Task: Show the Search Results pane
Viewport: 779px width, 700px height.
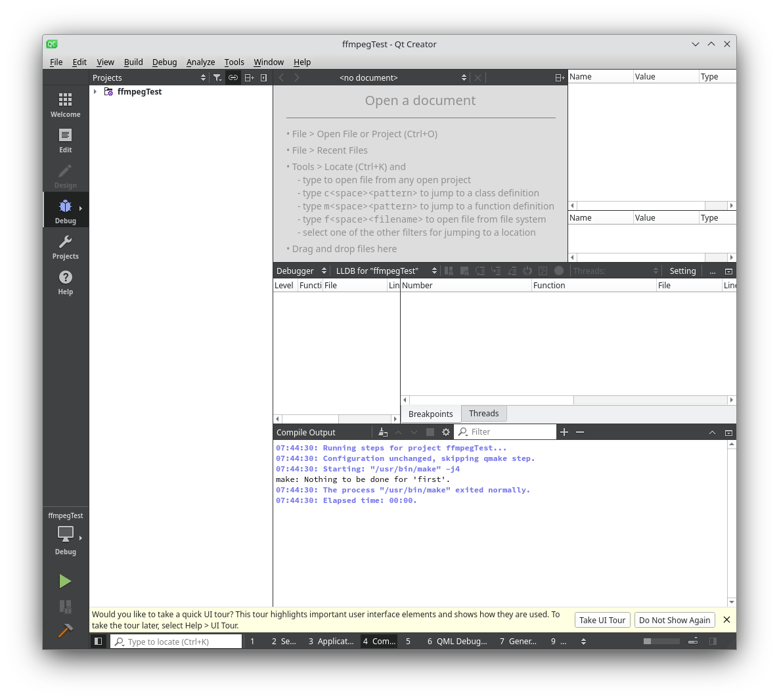Action: click(284, 642)
